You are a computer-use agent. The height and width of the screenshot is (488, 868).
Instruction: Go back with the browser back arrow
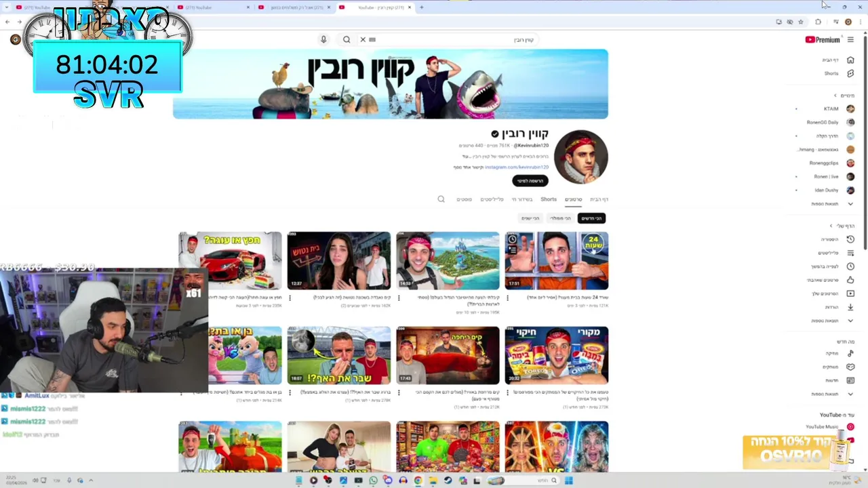tap(7, 22)
